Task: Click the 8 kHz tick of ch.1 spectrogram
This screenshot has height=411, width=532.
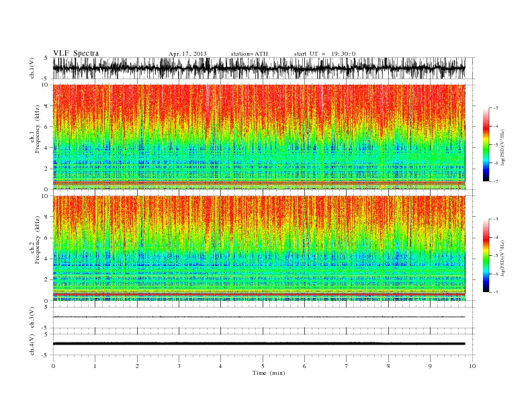Action: 46,106
